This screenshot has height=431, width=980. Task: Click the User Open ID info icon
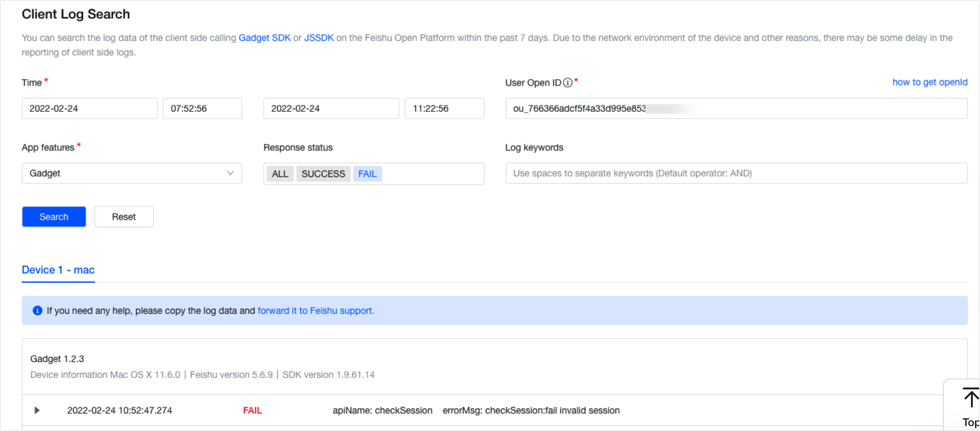tap(567, 83)
